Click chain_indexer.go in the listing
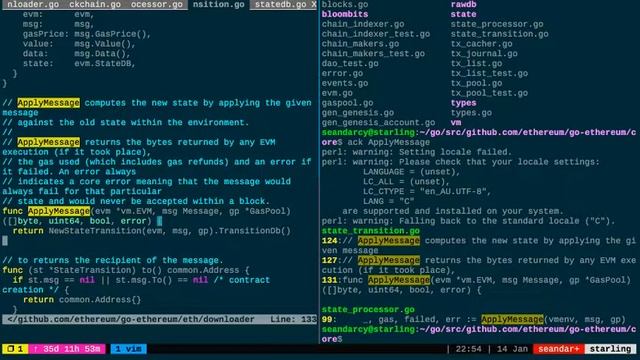This screenshot has height=360, width=640. pos(363,24)
